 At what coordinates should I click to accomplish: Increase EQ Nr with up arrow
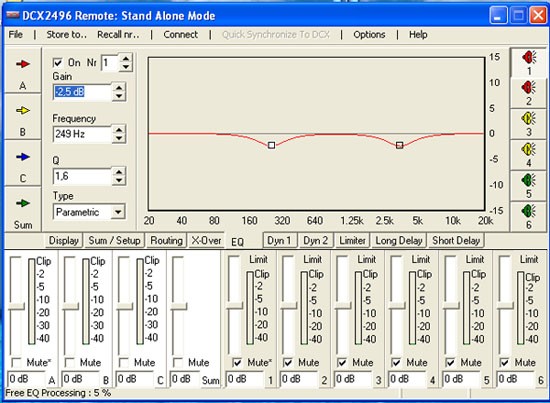pyautogui.click(x=126, y=59)
